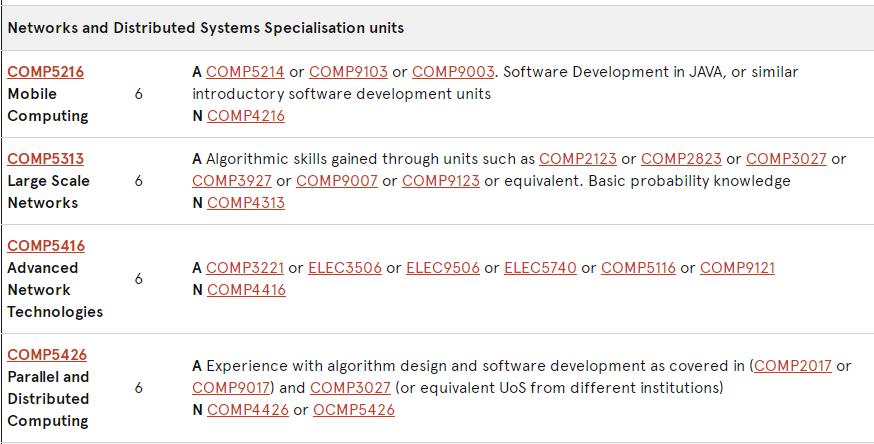Follow the COMP2823 link
The height and width of the screenshot is (444, 874).
[x=680, y=159]
